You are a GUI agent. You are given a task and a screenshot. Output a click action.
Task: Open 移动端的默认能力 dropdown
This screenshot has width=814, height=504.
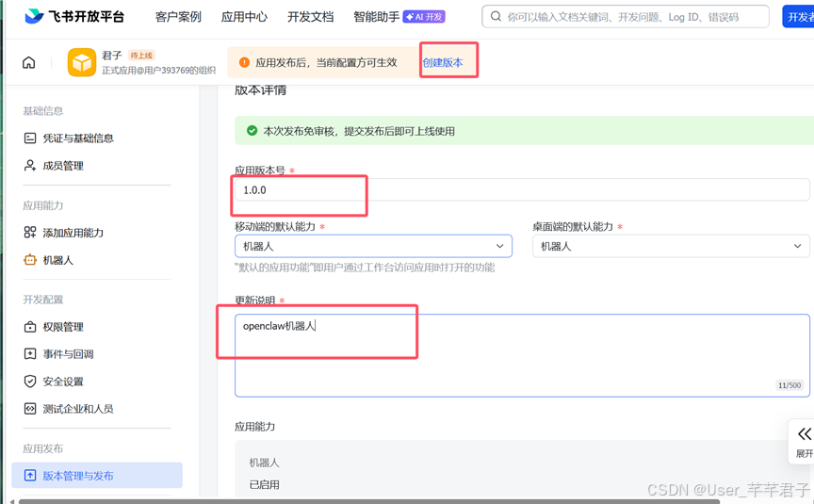pos(373,246)
